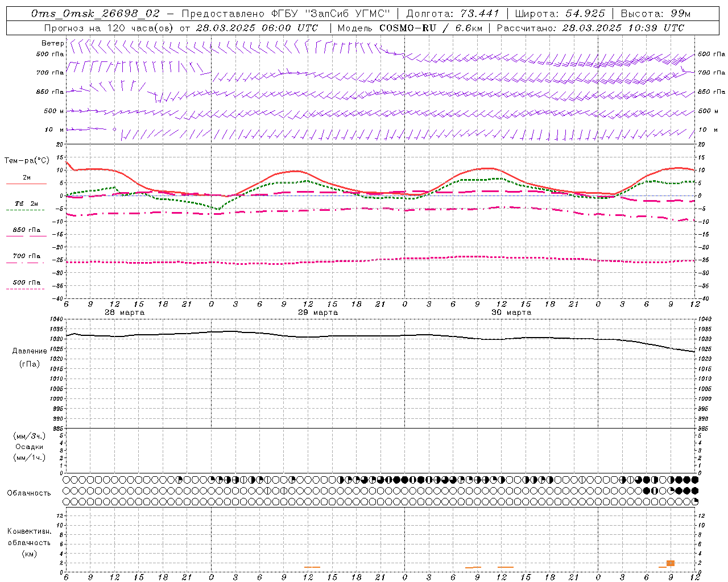
Task: Click the tallest orange convective cloud bar
Action: pos(671,563)
